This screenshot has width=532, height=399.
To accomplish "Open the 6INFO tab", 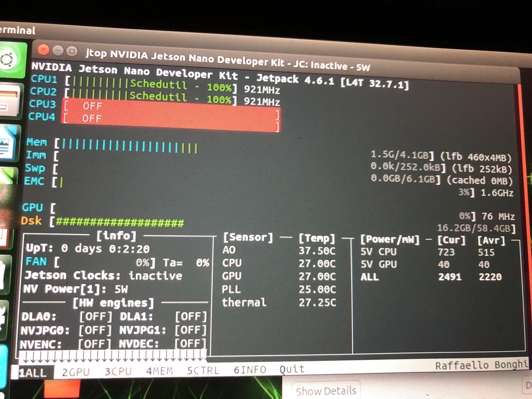I will click(250, 369).
